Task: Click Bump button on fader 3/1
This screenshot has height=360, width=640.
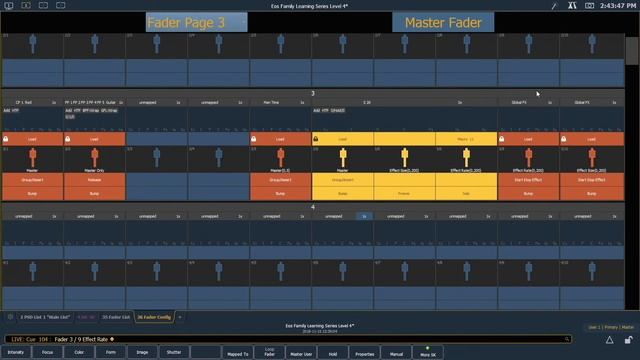Action: 33,193
